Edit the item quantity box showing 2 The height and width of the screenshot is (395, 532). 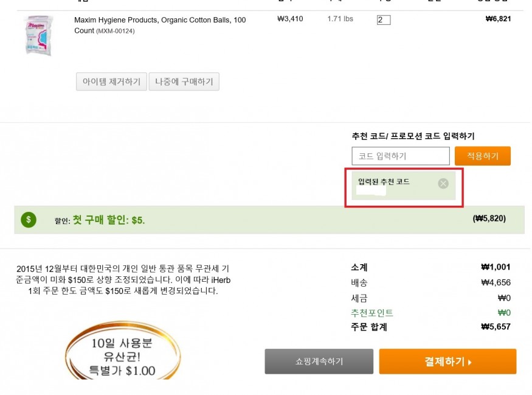pos(384,20)
